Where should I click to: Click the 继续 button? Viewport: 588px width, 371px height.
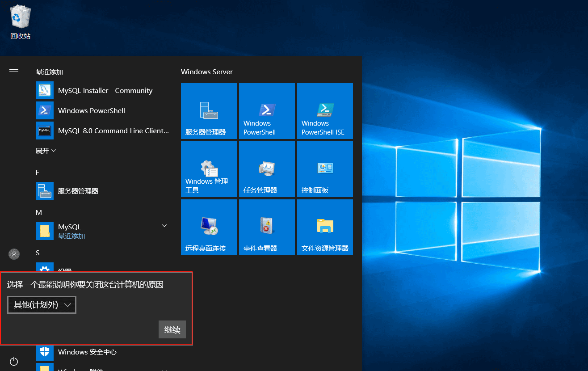click(172, 330)
